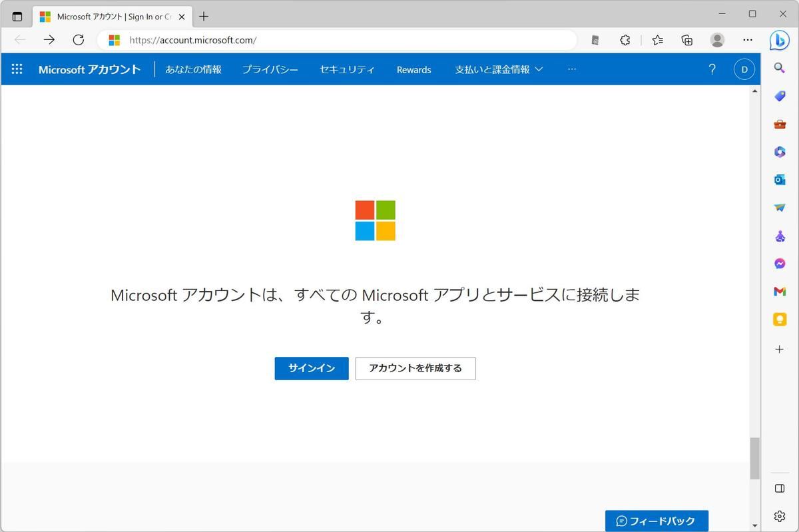
Task: Click the Microsoft logo site icon in address bar
Action: [x=115, y=40]
